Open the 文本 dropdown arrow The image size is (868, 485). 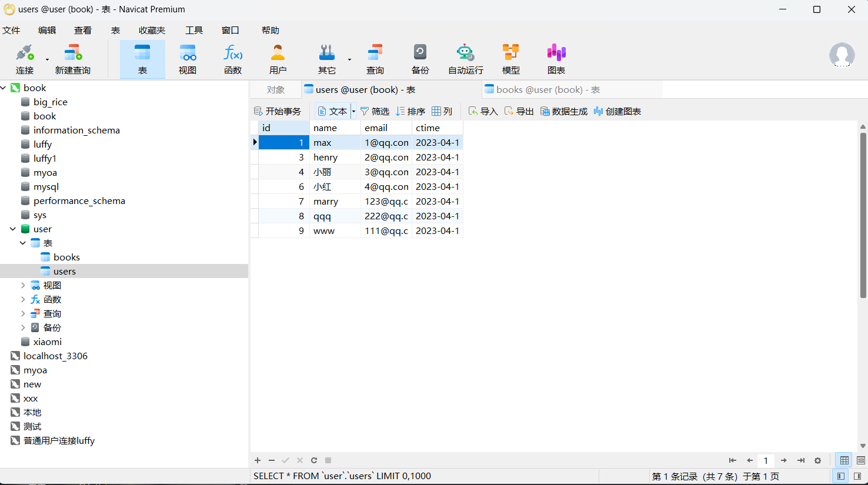(x=353, y=111)
